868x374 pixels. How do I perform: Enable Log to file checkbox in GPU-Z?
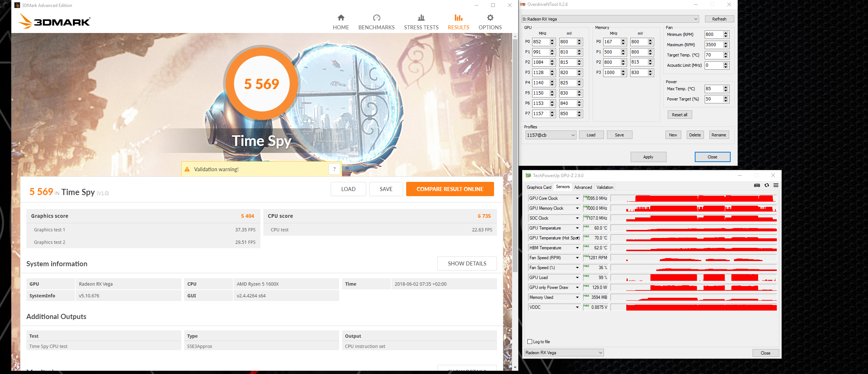530,342
